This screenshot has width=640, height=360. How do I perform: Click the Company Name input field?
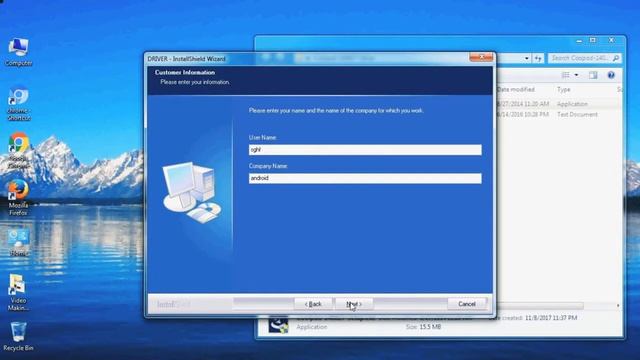(365, 178)
